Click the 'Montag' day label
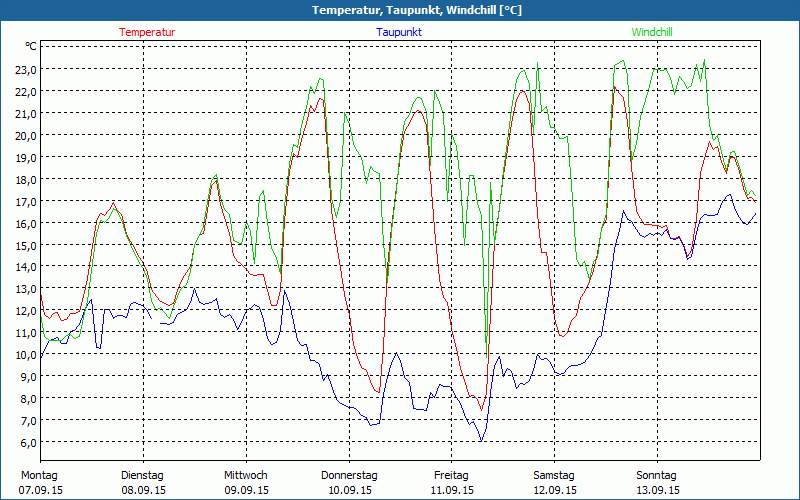This screenshot has width=800, height=500. (x=39, y=476)
